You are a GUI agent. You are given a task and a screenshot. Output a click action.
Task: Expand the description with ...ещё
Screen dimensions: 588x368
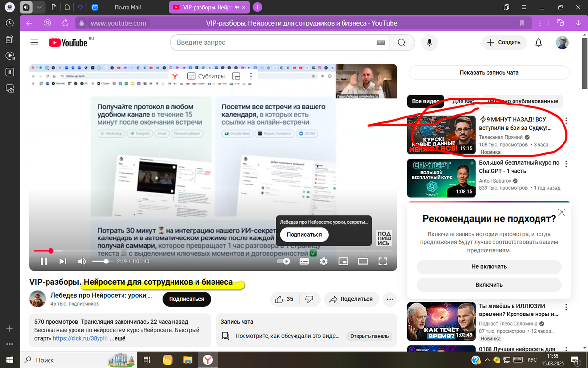coord(118,338)
